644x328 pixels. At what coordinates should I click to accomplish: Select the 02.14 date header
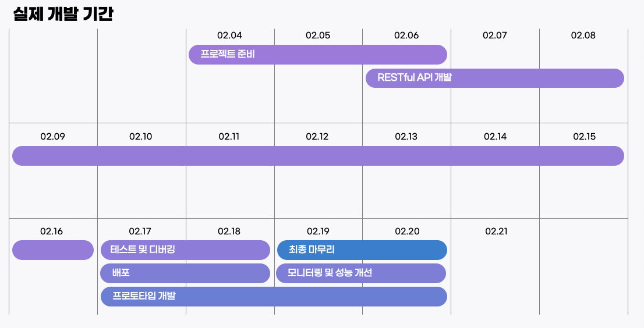tap(496, 137)
